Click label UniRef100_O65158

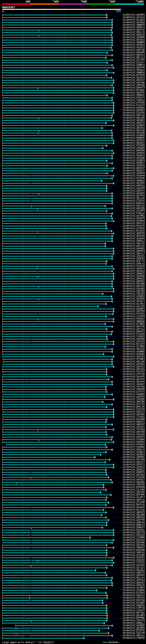[134, 85]
